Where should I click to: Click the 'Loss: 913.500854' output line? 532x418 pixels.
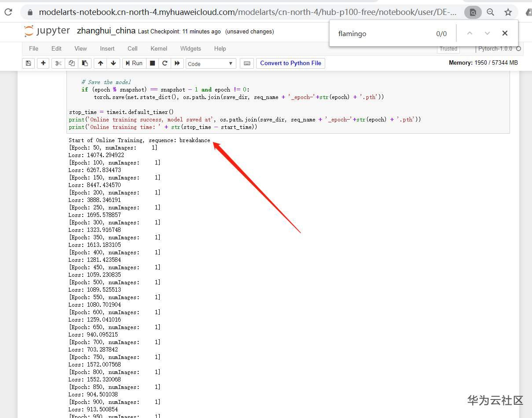point(93,410)
